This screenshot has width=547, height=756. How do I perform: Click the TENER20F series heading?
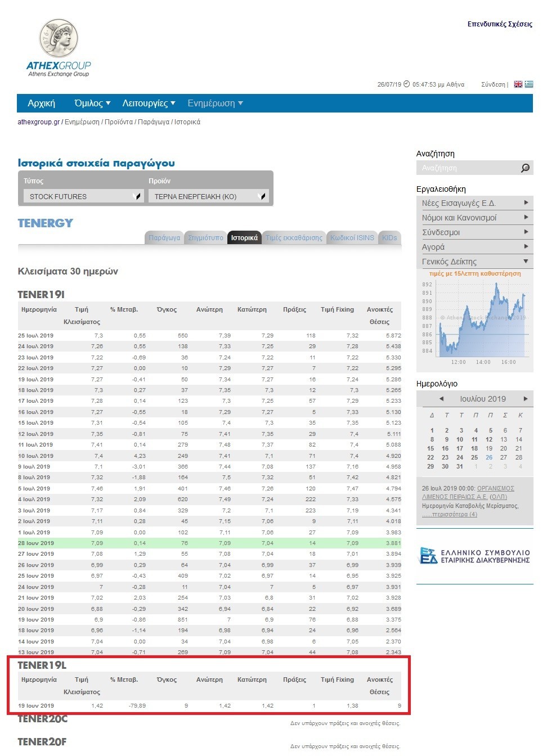[42, 742]
